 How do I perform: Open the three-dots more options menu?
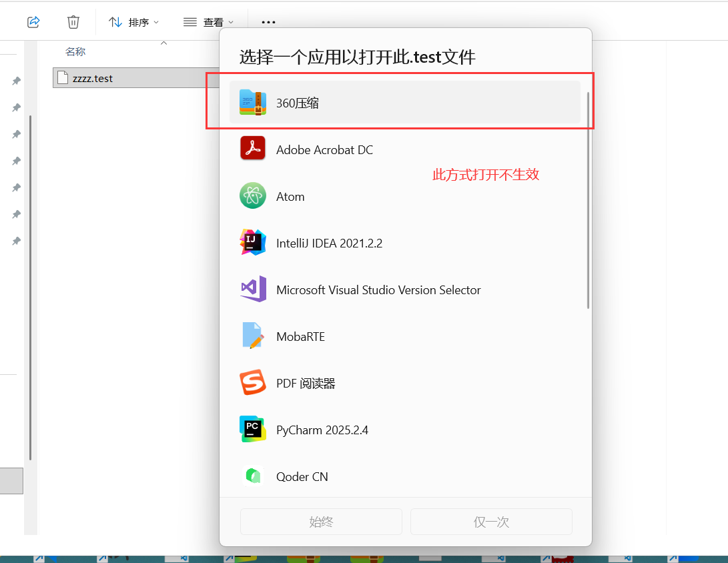click(x=268, y=22)
